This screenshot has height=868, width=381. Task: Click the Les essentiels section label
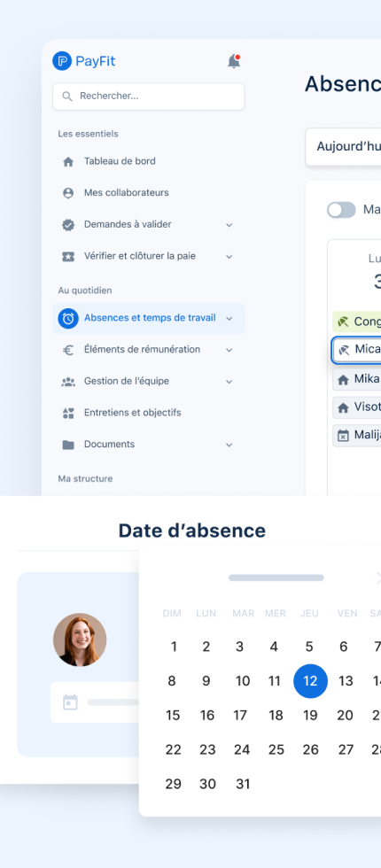point(88,134)
